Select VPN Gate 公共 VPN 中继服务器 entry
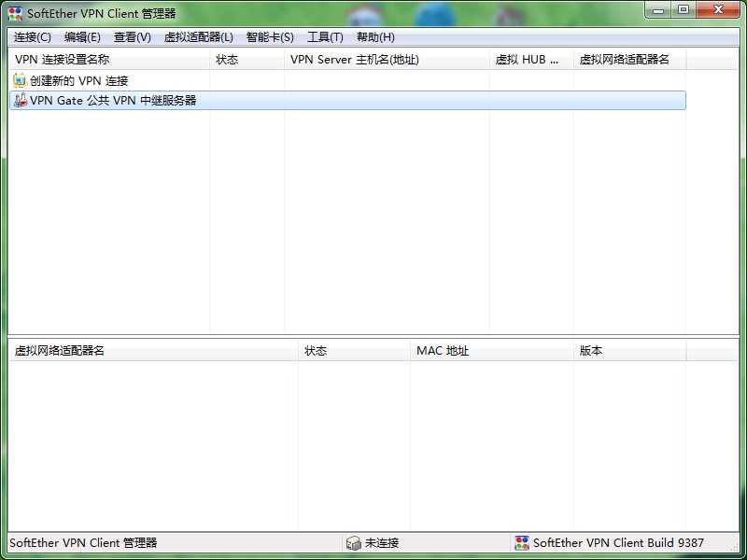Image resolution: width=747 pixels, height=560 pixels. [347, 101]
